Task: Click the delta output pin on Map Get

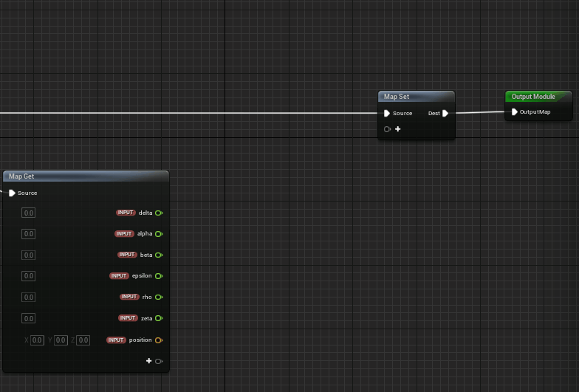Action: [x=158, y=213]
